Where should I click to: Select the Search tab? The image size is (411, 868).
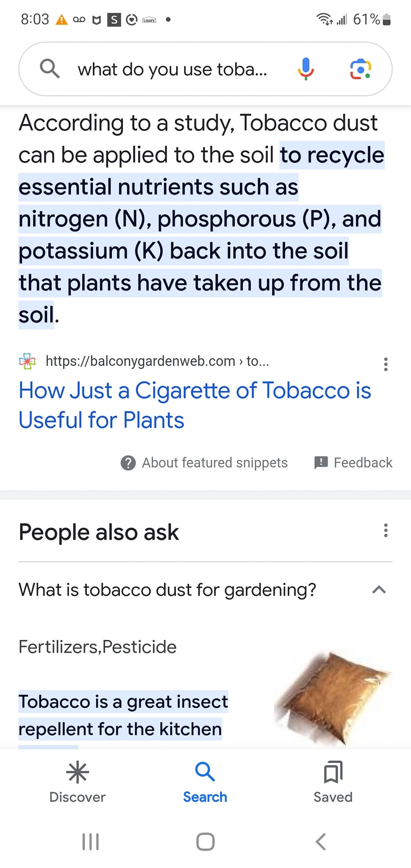point(205,782)
